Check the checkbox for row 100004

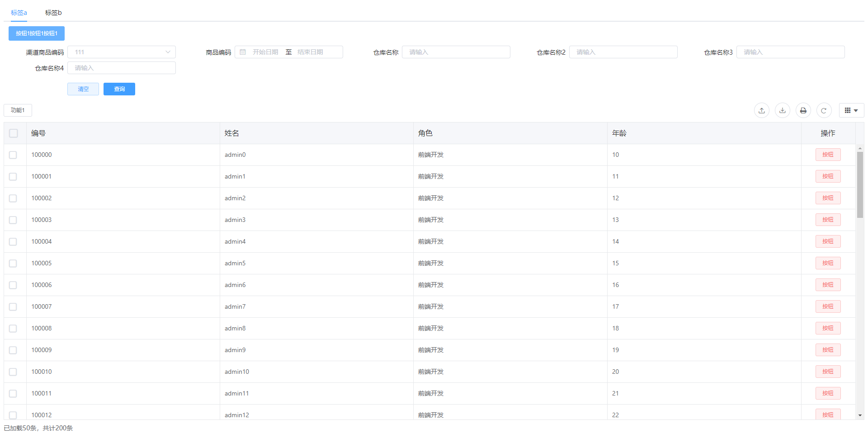[x=13, y=242]
